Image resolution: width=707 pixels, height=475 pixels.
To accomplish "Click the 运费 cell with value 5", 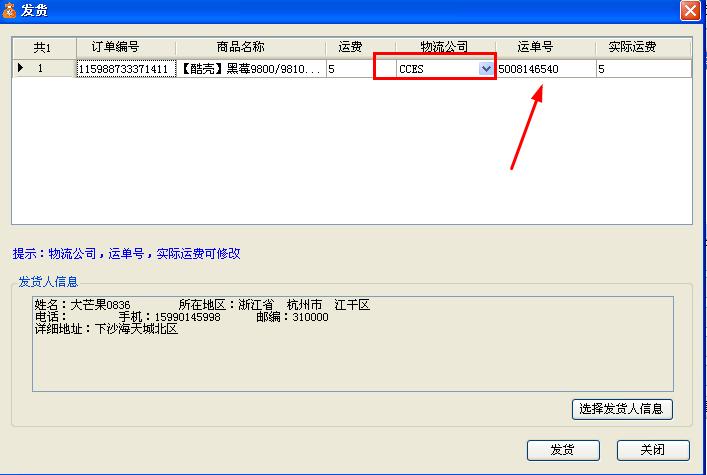I will pyautogui.click(x=361, y=69).
